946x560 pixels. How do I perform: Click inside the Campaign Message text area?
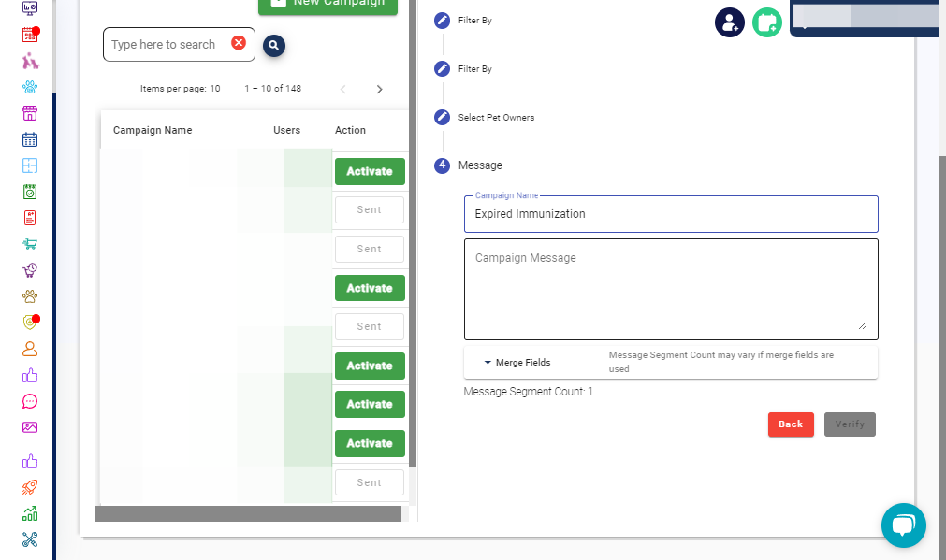point(671,289)
